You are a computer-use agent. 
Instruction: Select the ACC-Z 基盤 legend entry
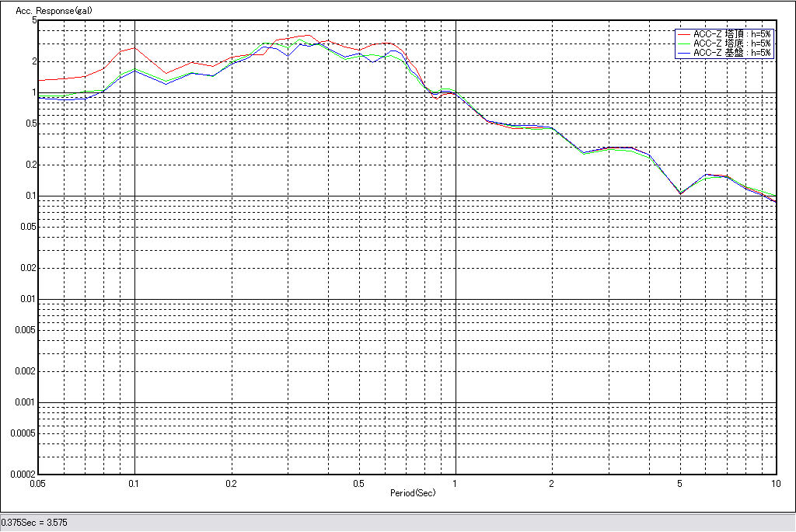click(731, 53)
